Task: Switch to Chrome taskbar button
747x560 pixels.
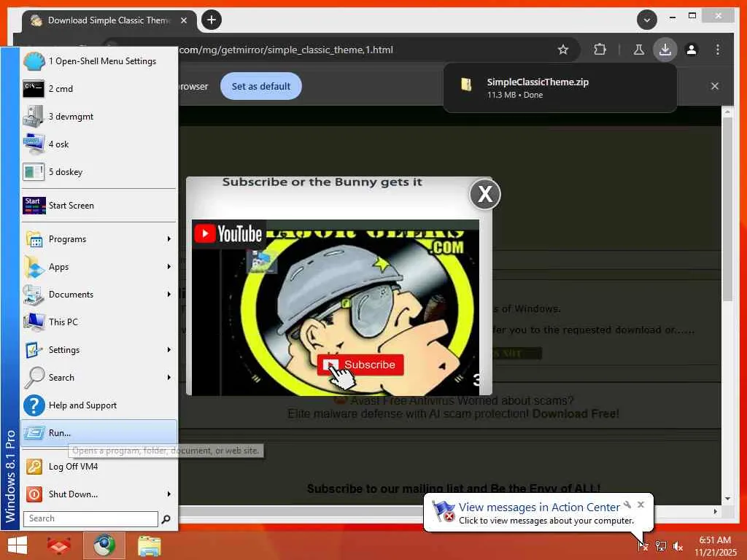Action: coord(104,545)
